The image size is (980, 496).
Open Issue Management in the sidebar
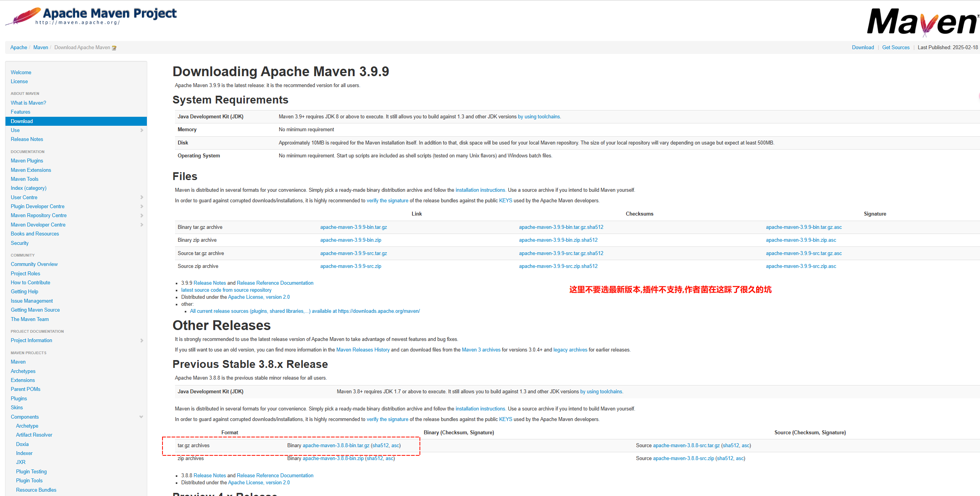pos(32,301)
